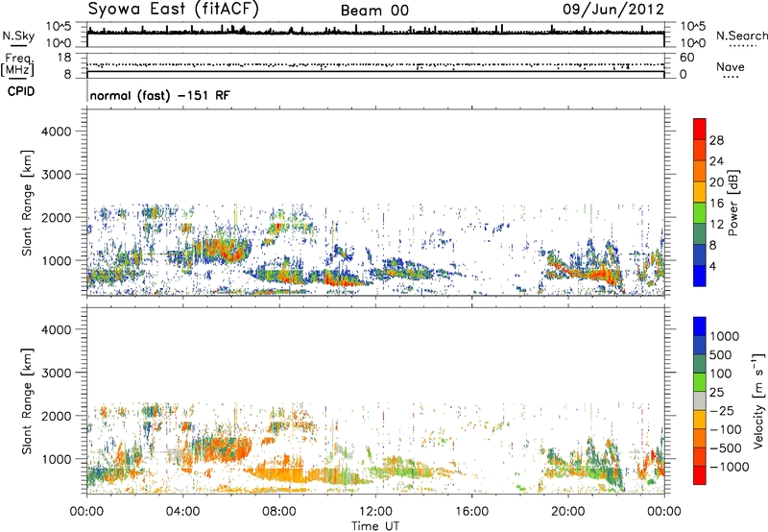Click the 'Syowa East (fitACF)' title

pyautogui.click(x=173, y=9)
